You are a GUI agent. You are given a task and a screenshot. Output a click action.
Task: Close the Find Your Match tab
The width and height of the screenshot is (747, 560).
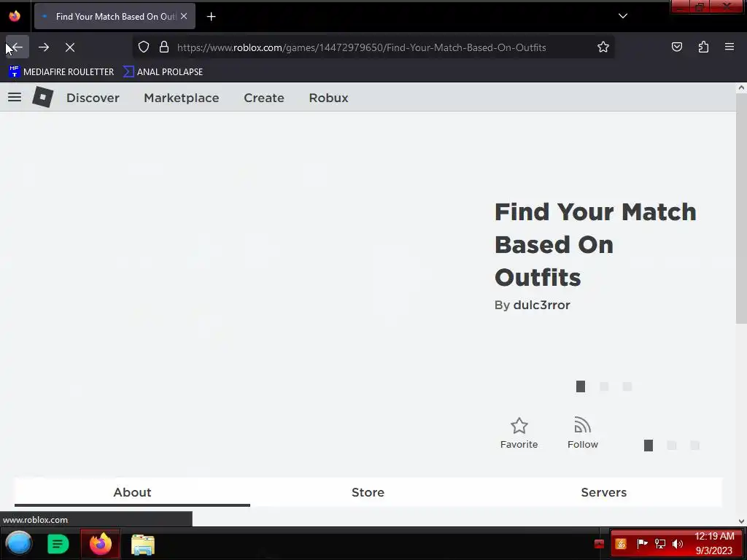184,16
